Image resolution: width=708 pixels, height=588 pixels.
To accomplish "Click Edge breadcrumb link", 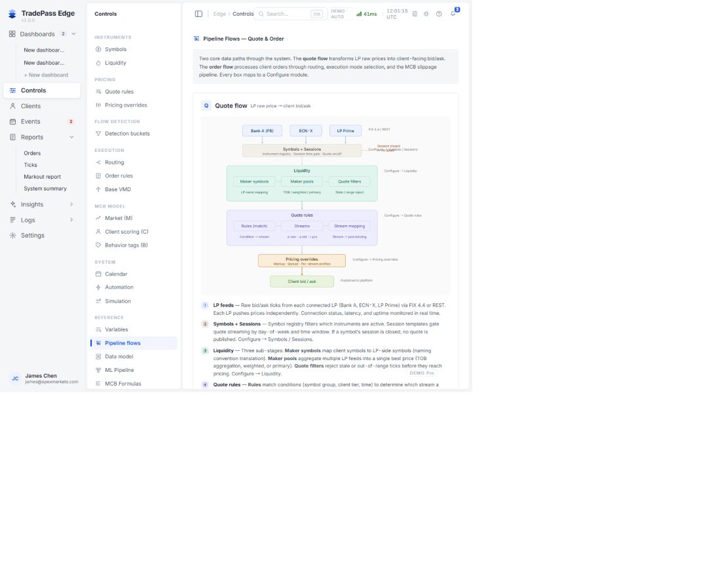I will coord(219,14).
